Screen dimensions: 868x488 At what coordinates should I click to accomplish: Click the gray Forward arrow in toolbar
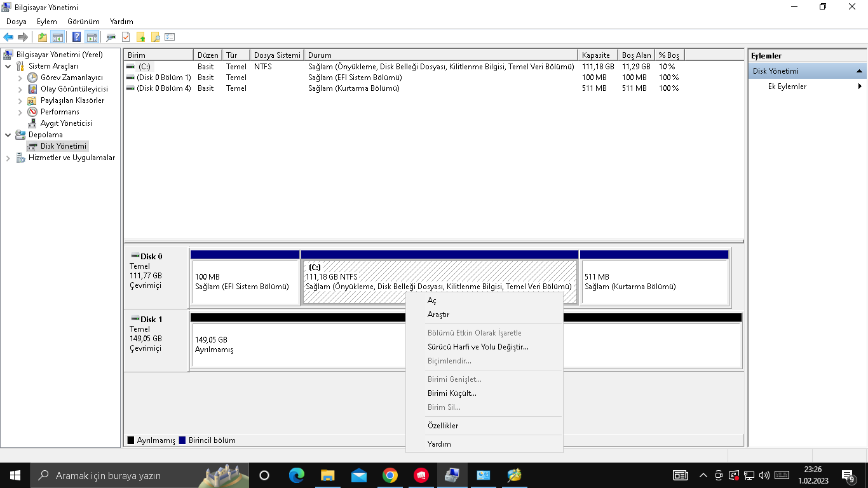point(23,37)
